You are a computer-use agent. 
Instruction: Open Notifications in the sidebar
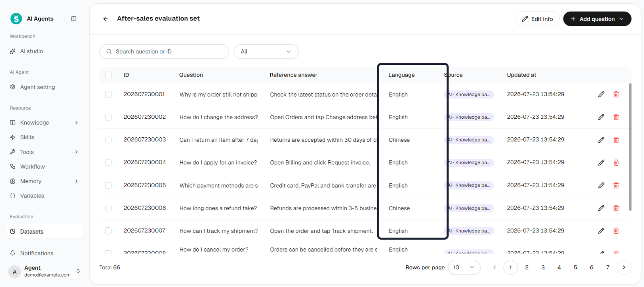click(44, 253)
